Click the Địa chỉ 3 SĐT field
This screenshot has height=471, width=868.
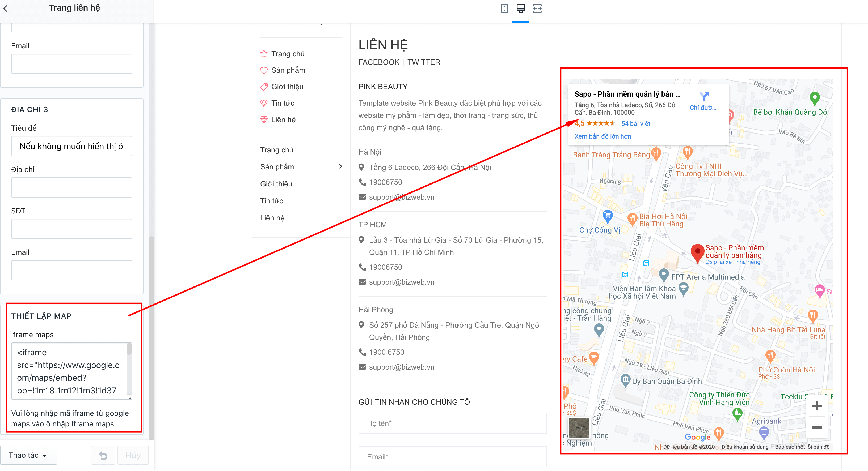coord(72,229)
